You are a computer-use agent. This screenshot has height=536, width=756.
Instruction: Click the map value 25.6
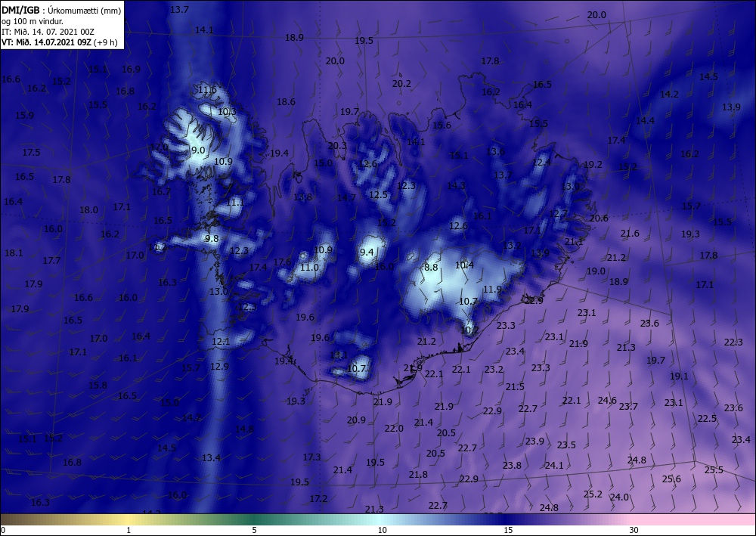click(671, 479)
